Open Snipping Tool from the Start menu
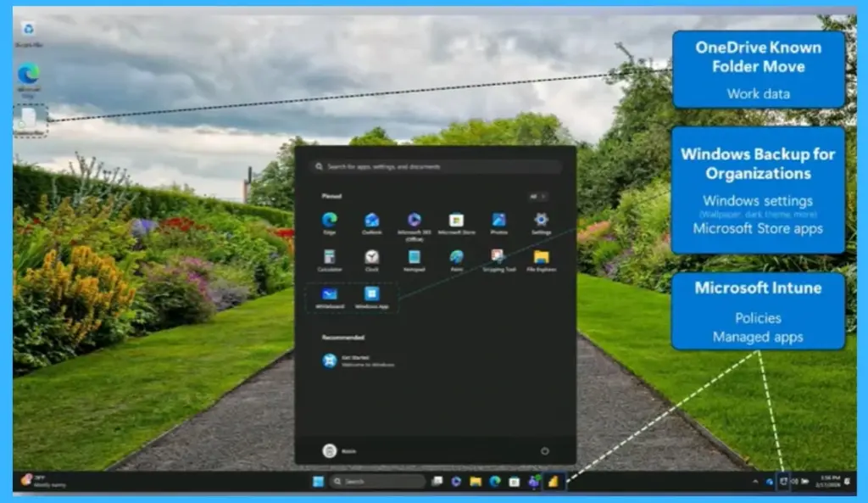868x503 pixels. tap(499, 256)
